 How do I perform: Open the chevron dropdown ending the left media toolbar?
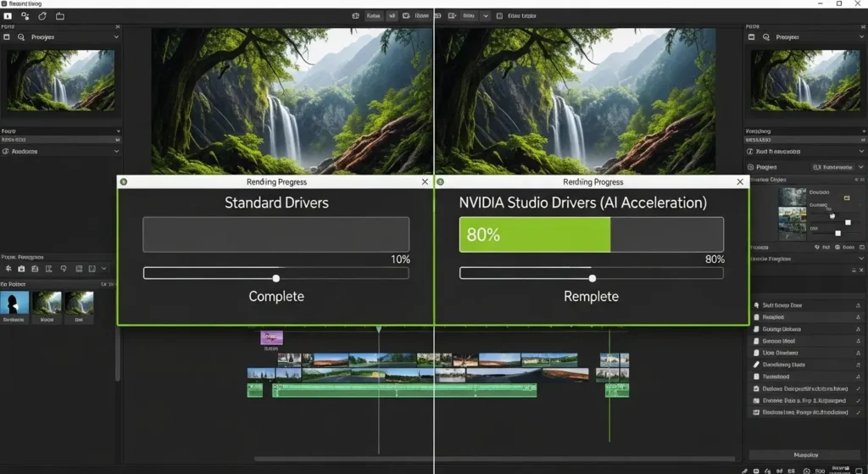pos(103,269)
